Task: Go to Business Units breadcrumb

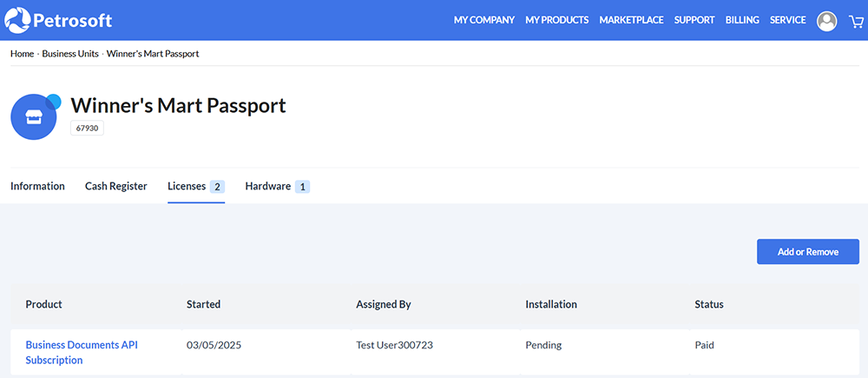Action: [x=70, y=54]
